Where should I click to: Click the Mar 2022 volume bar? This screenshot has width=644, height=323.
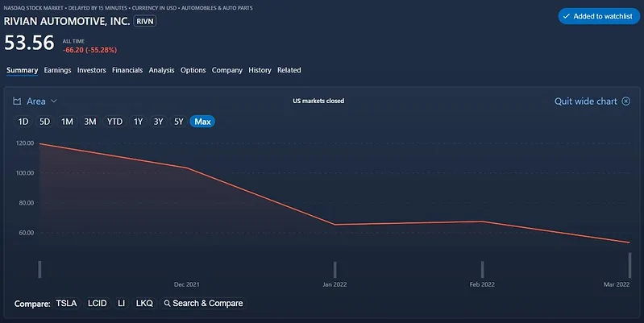point(629,265)
